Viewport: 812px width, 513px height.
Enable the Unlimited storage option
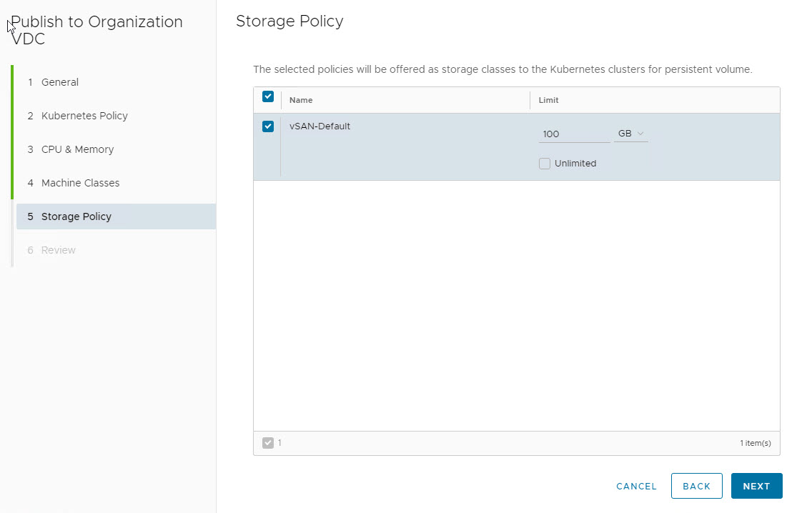545,164
